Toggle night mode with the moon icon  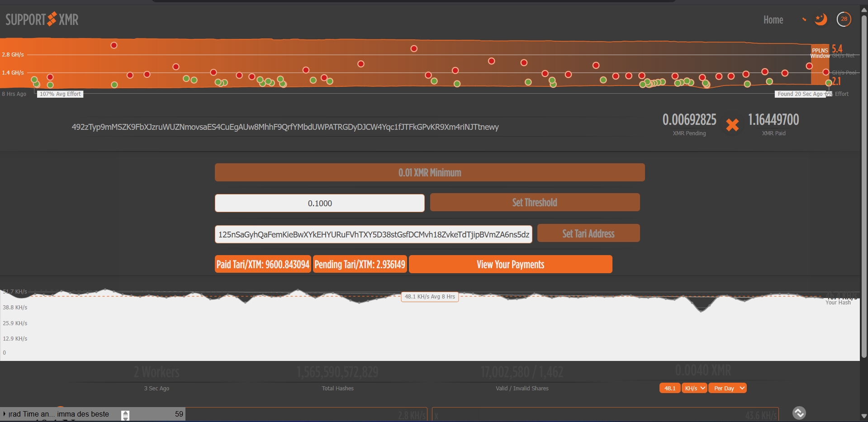(821, 19)
